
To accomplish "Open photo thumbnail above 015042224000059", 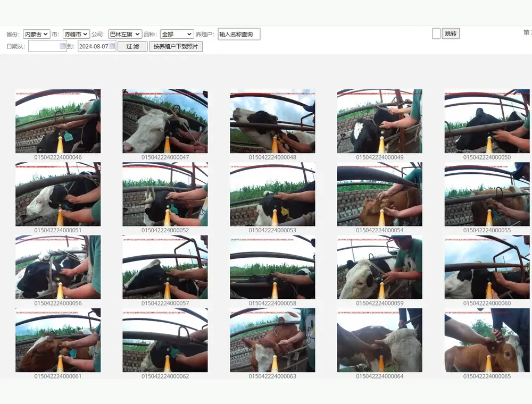I will (x=380, y=267).
